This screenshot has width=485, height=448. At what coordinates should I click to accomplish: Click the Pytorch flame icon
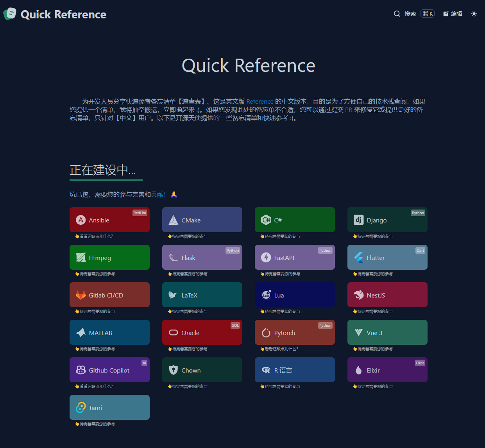point(266,332)
